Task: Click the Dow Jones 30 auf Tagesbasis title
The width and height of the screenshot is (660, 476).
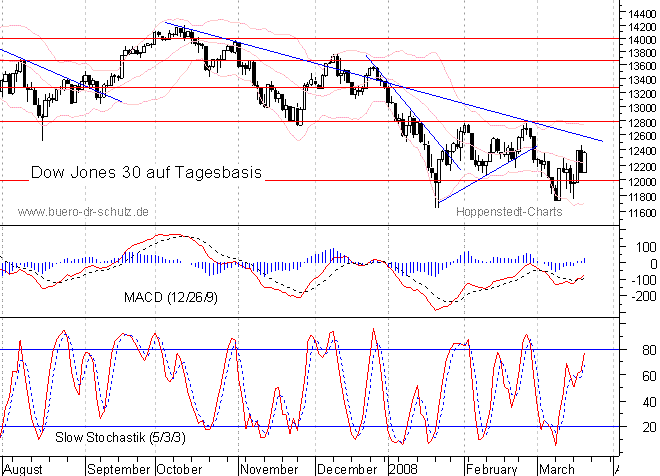Action: [x=147, y=172]
